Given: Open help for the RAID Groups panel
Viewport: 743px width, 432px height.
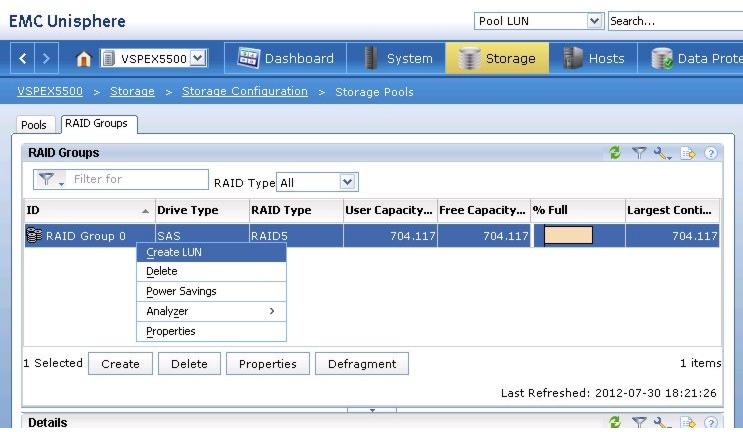Looking at the screenshot, I should pyautogui.click(x=710, y=153).
